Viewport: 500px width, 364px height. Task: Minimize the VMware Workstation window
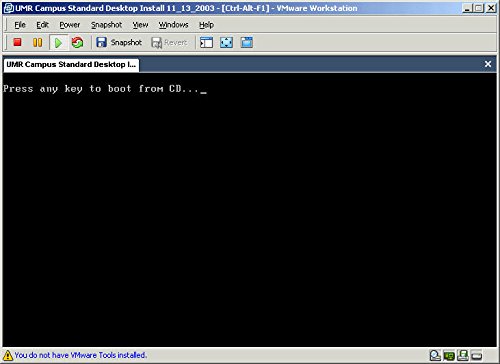467,8
